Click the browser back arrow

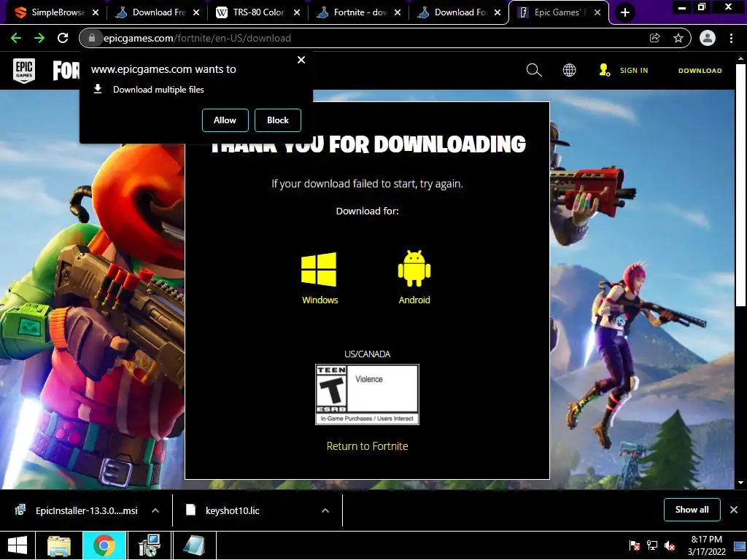(16, 38)
